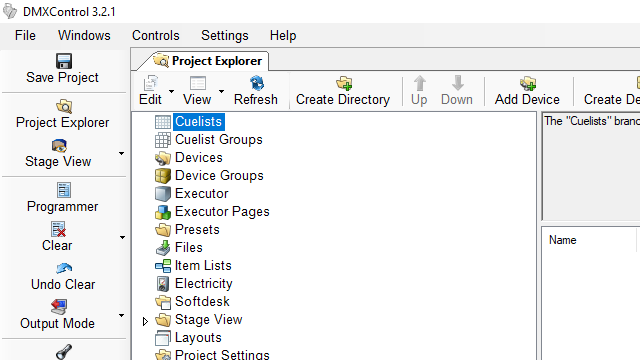Select the Layouts tree node

coord(198,338)
